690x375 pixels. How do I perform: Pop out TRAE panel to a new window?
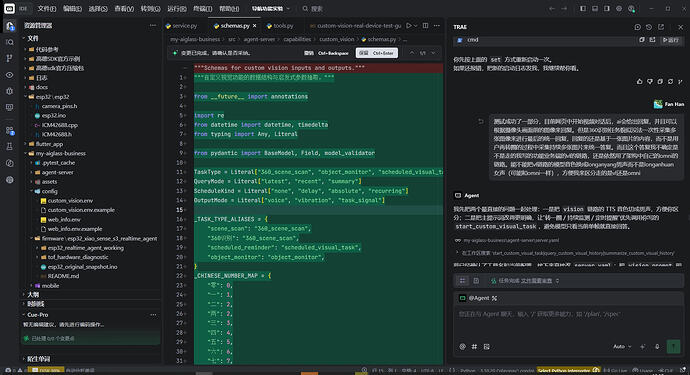[x=661, y=27]
